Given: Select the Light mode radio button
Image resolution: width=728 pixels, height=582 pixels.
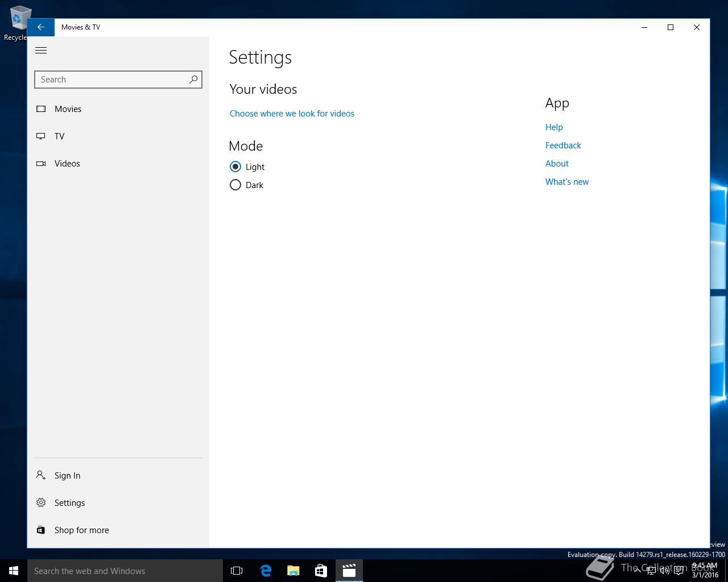Looking at the screenshot, I should click(x=235, y=167).
